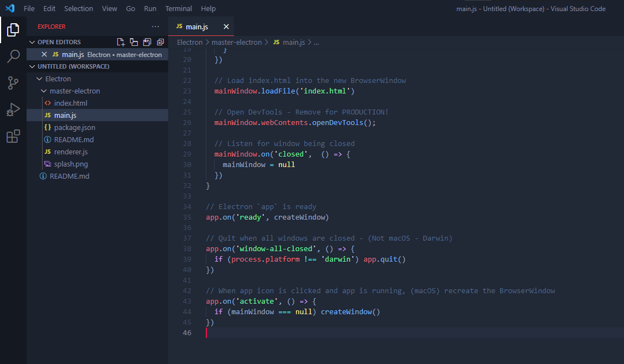624x364 pixels.
Task: Open the Extensions view
Action: [x=13, y=136]
